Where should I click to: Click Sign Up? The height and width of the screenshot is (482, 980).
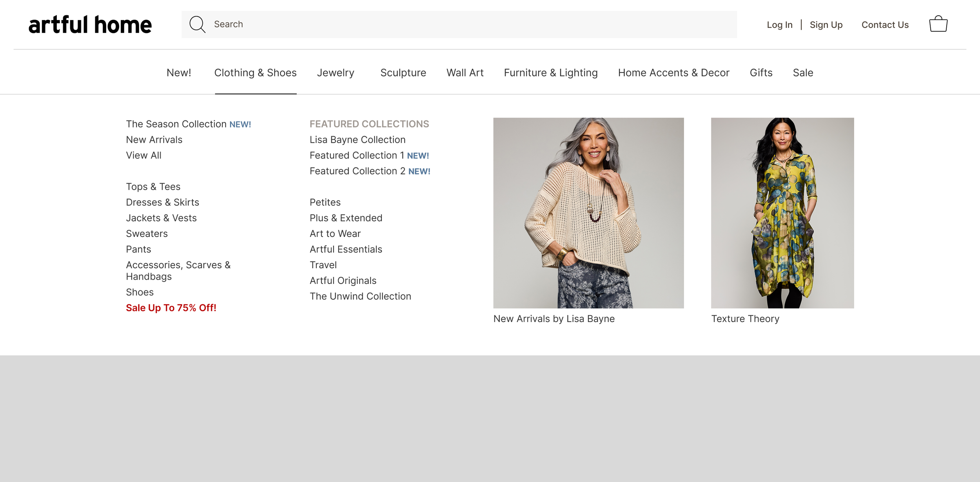pos(826,24)
